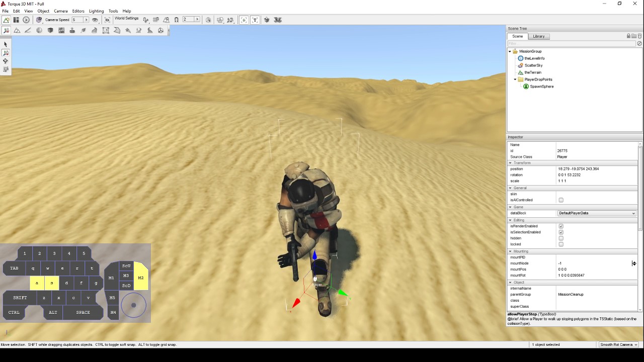
Task: Toggle the magnet soft snap icon
Action: (176, 20)
